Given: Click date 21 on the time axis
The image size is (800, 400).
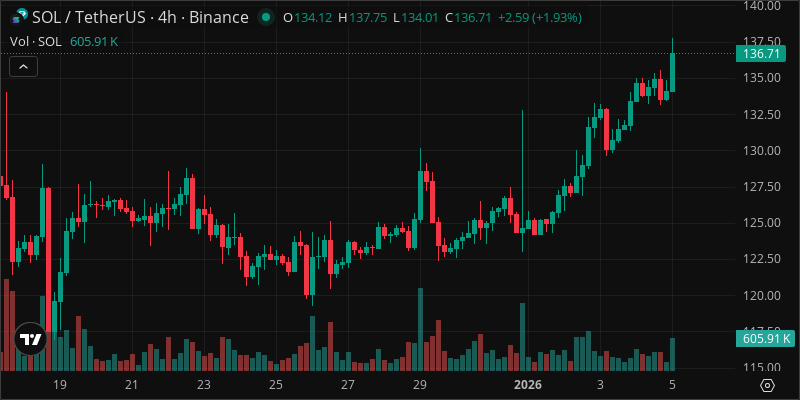Looking at the screenshot, I should tap(132, 384).
